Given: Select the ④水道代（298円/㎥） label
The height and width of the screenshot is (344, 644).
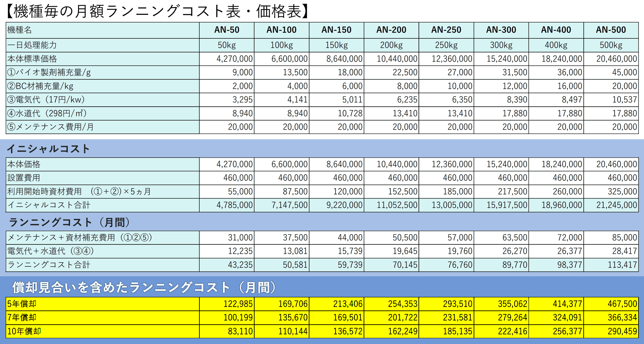Looking at the screenshot, I should (103, 113).
